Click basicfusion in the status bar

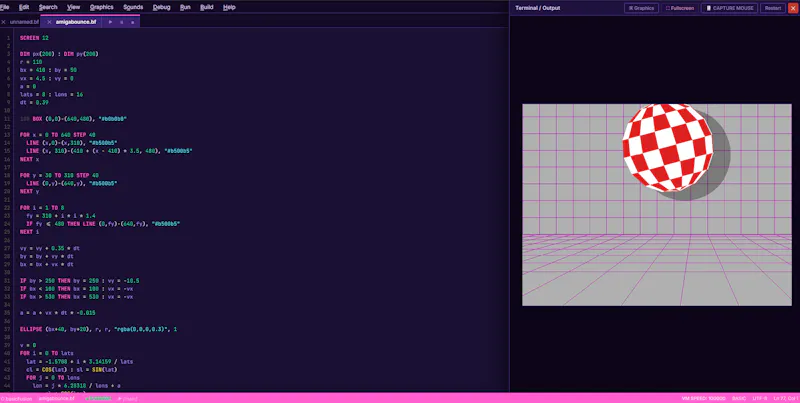click(x=16, y=398)
